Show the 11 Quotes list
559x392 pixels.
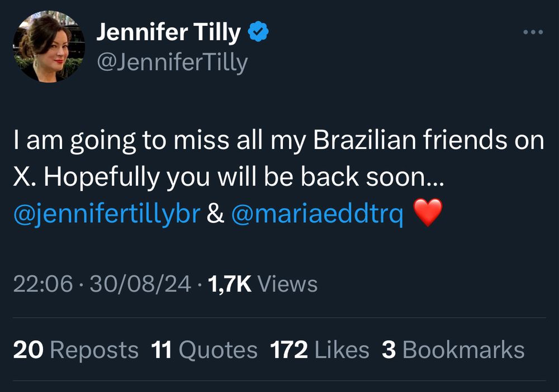click(204, 350)
